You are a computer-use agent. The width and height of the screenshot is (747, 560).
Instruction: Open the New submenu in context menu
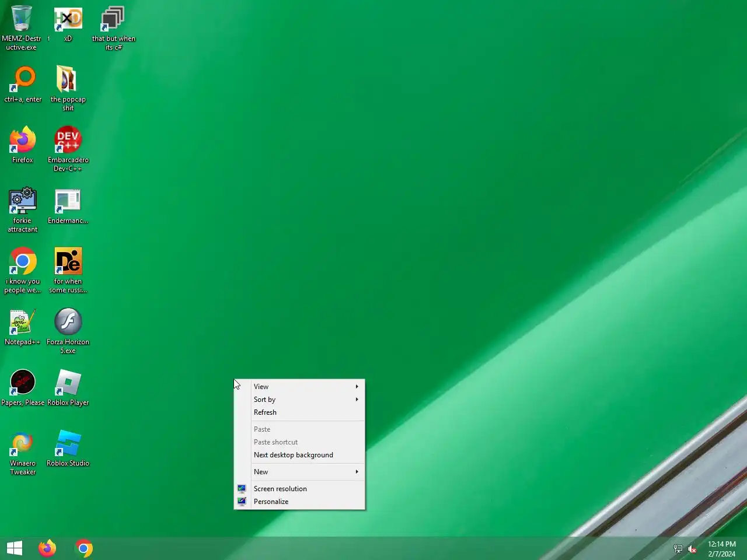point(299,472)
